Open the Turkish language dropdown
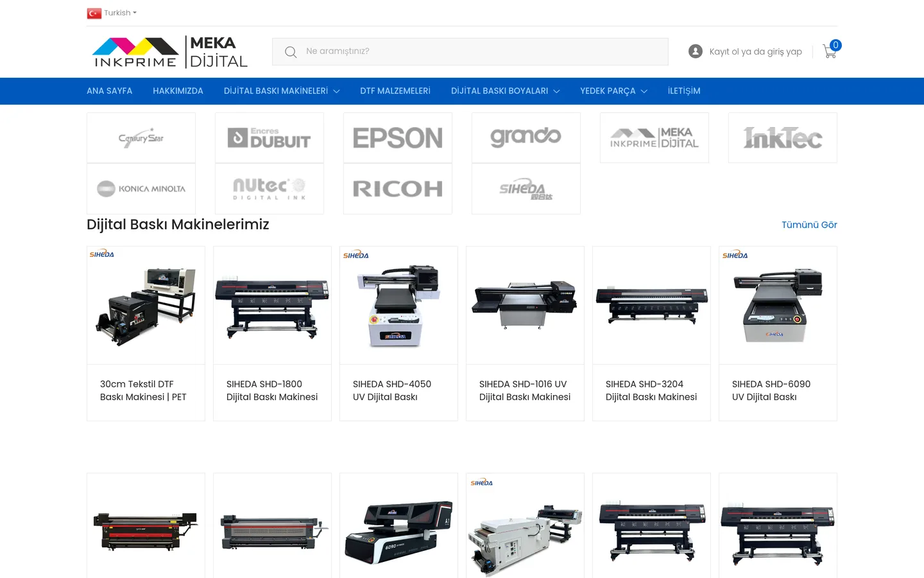 pos(120,13)
